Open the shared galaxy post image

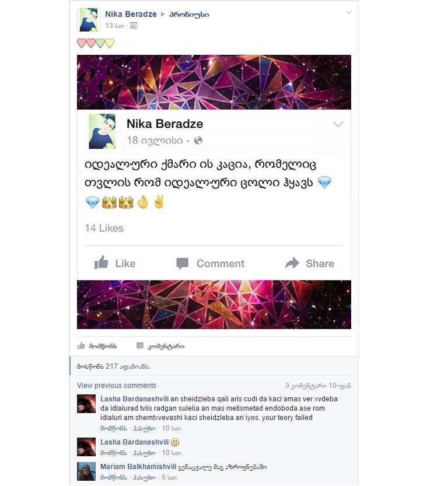click(x=214, y=192)
